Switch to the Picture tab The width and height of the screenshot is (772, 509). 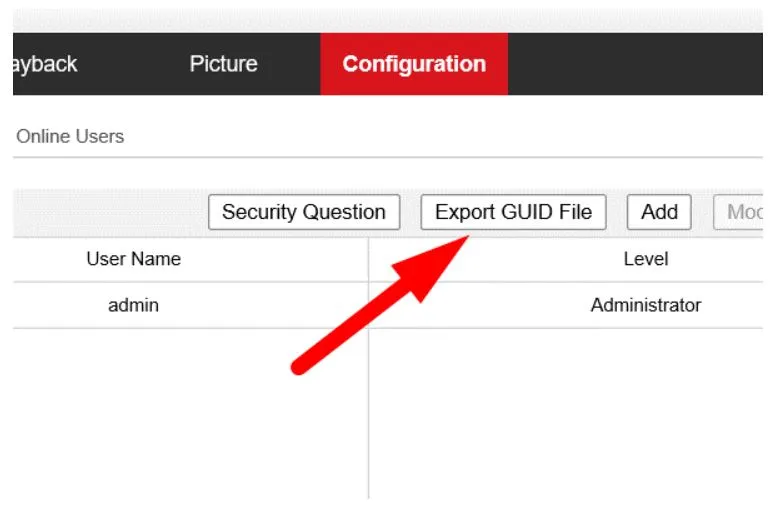[223, 64]
